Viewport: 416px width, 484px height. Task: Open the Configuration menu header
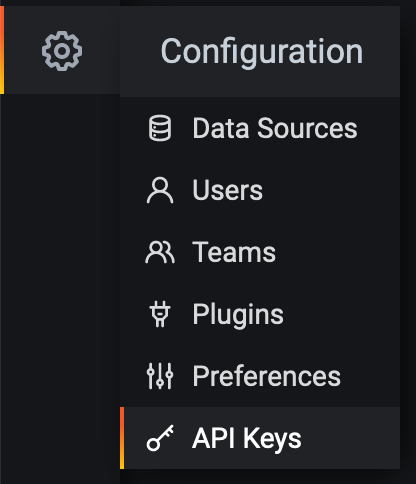(262, 51)
